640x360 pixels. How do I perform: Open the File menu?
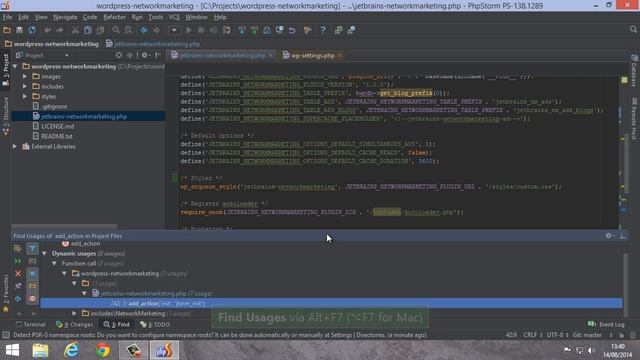click(x=7, y=17)
